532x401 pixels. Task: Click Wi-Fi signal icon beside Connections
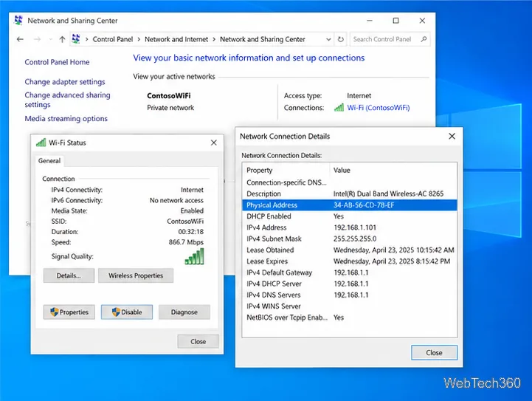pos(339,108)
